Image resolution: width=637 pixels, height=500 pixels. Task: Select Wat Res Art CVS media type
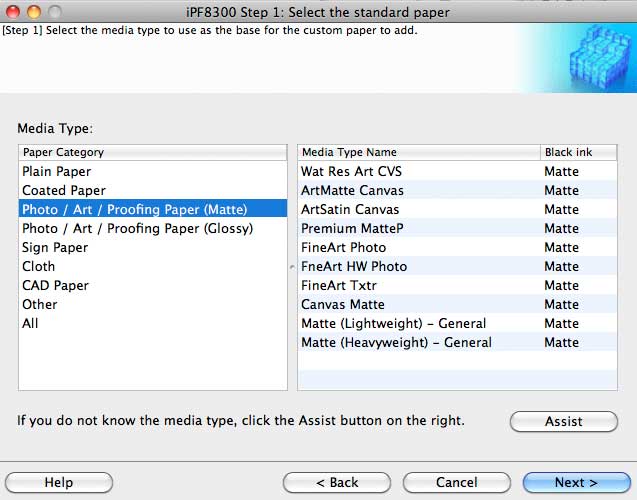tap(457, 171)
